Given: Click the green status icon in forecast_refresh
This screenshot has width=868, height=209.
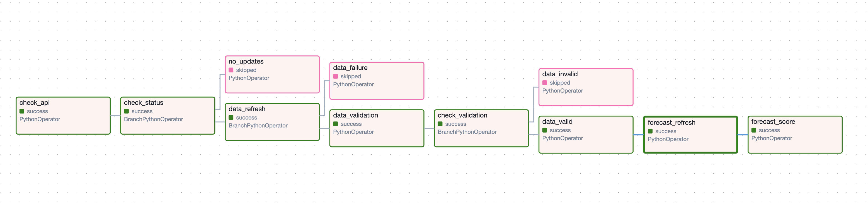Looking at the screenshot, I should pos(650,131).
